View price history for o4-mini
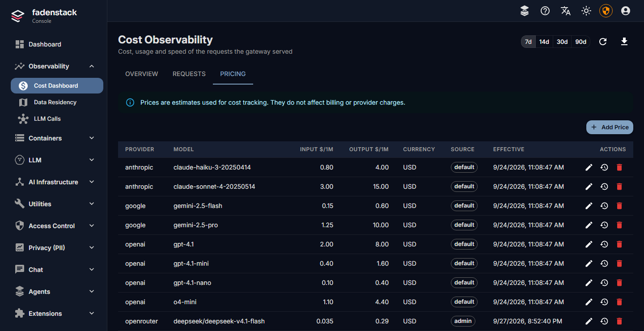 (x=604, y=302)
